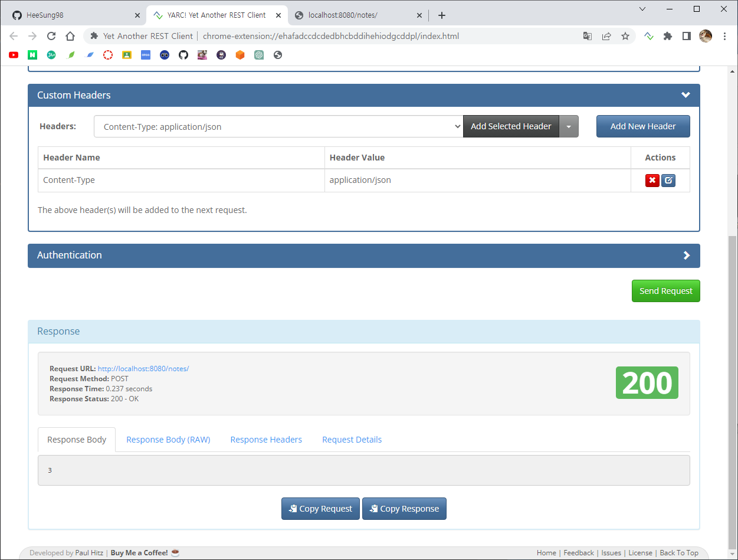Click the response body text area
Screen dimensions: 738x560
coord(364,470)
